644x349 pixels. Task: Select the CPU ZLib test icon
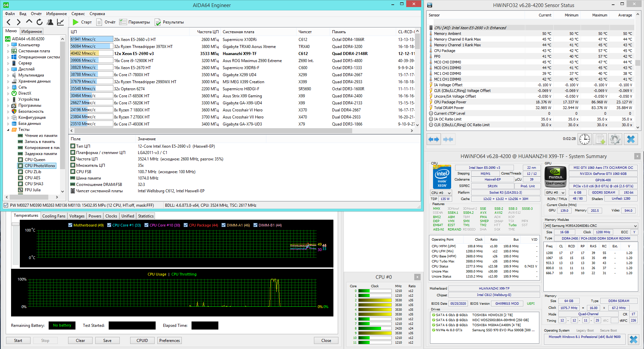tap(20, 172)
